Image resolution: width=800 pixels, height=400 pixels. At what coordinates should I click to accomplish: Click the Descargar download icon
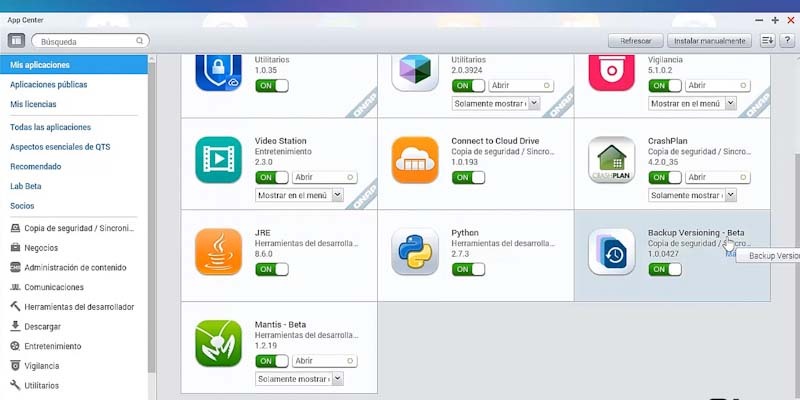pyautogui.click(x=15, y=327)
